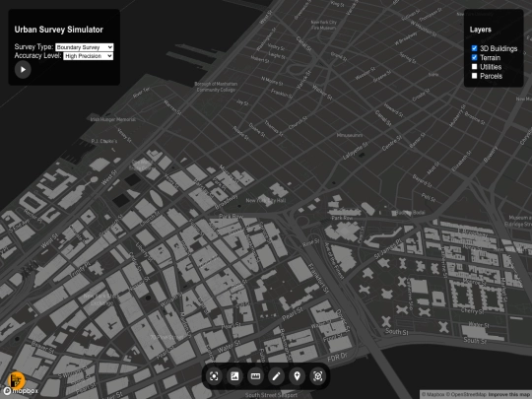Expand the Accuracy Level dropdown
This screenshot has width=532, height=399.
click(89, 56)
